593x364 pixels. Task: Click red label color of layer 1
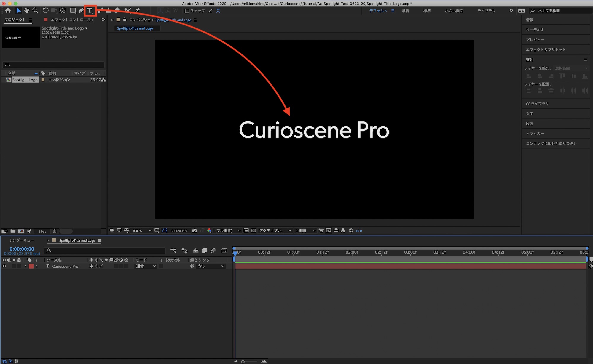[31, 266]
